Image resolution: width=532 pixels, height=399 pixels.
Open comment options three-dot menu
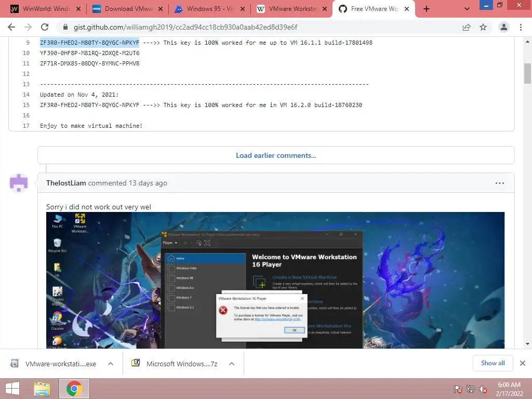499,183
